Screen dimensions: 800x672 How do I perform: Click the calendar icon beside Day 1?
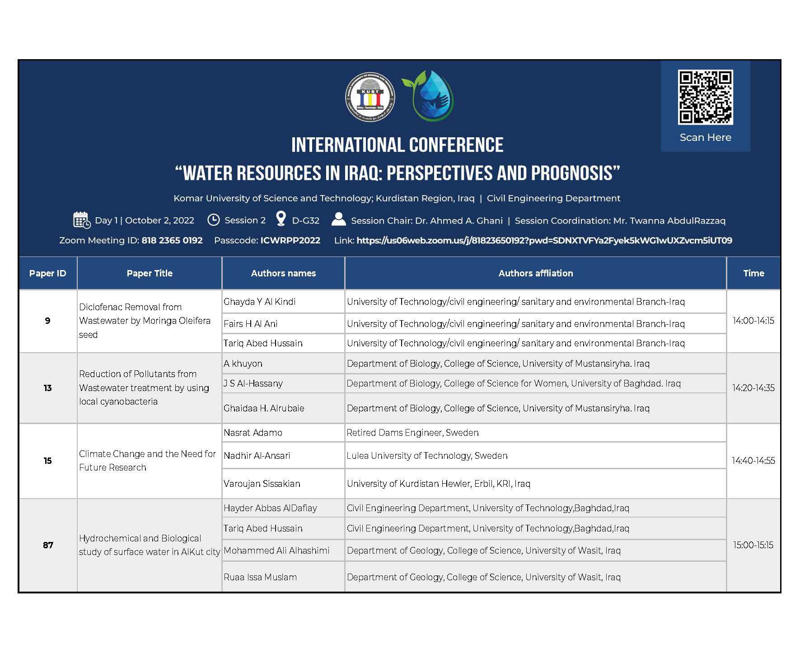(82, 220)
